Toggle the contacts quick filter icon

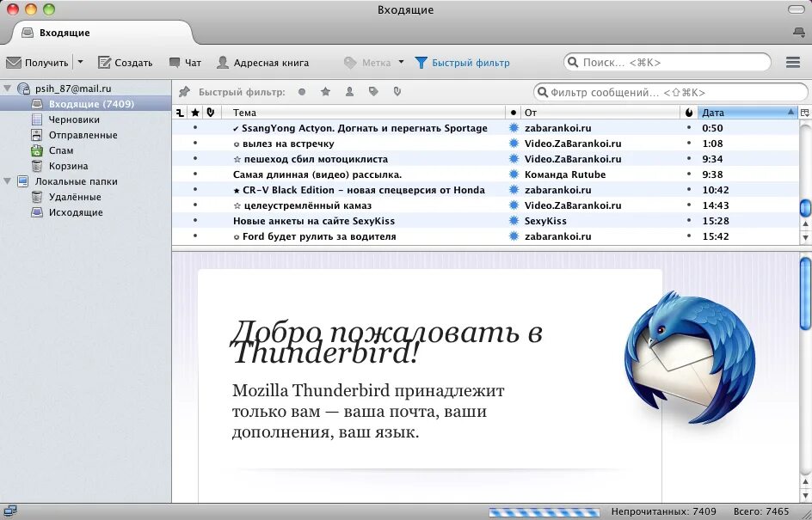point(349,92)
